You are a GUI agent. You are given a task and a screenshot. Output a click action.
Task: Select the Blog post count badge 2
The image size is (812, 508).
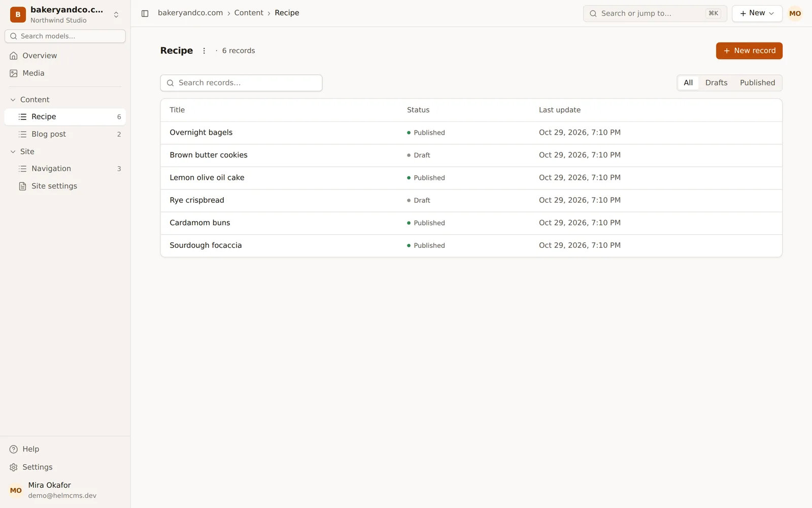(119, 134)
